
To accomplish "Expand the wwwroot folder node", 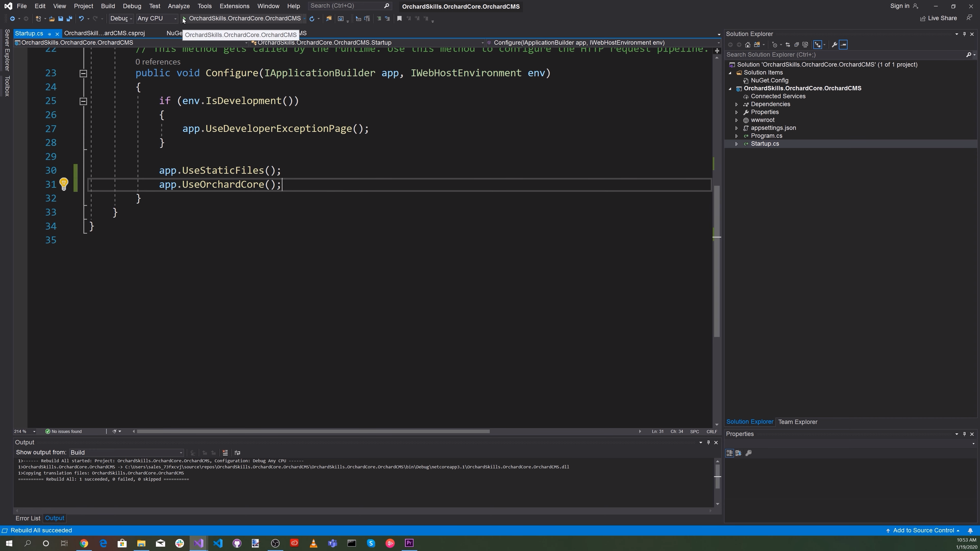I will (737, 120).
